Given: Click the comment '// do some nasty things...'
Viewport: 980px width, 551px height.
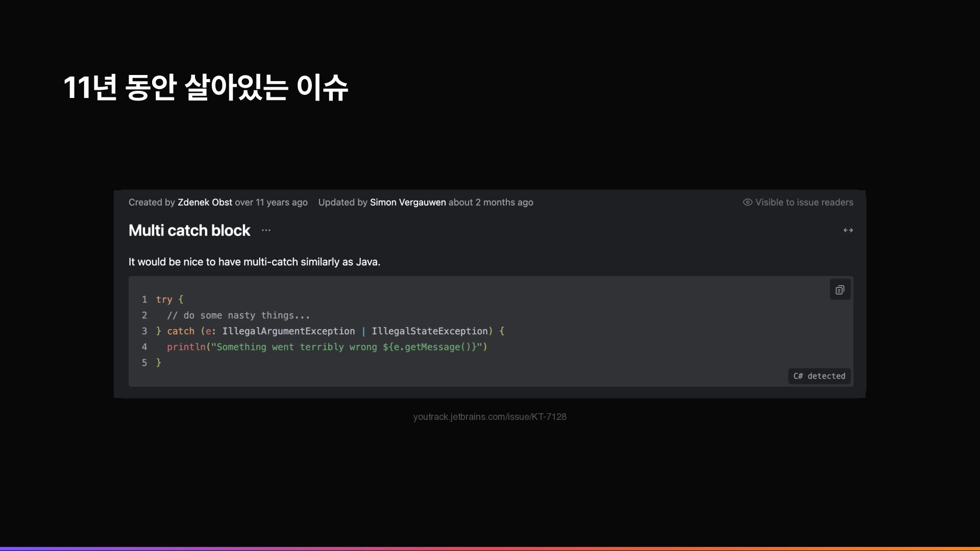Looking at the screenshot, I should pyautogui.click(x=238, y=315).
